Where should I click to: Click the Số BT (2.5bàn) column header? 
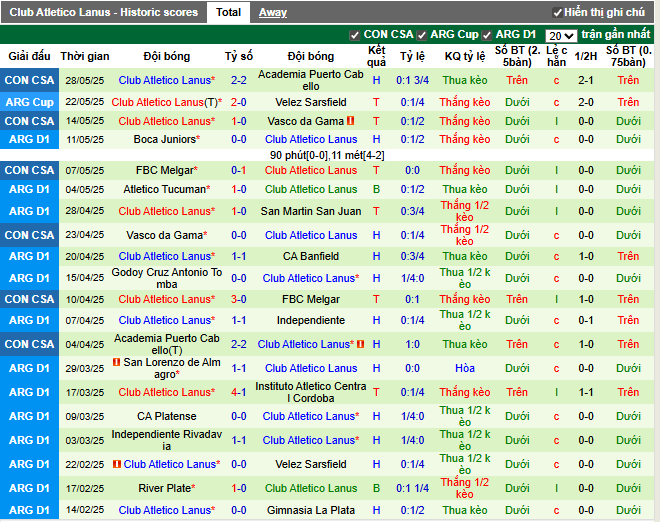(517, 56)
